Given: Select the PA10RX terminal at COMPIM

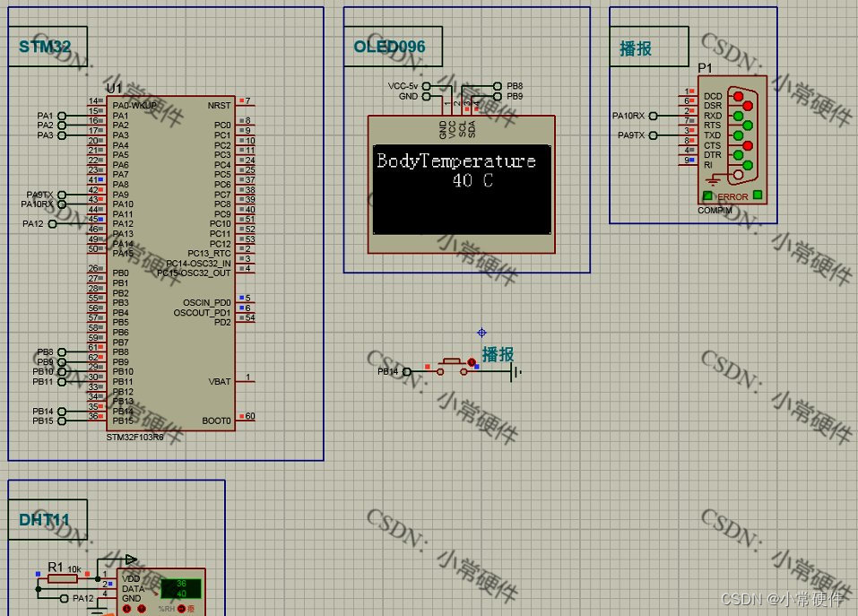Looking at the screenshot, I should pos(634,116).
